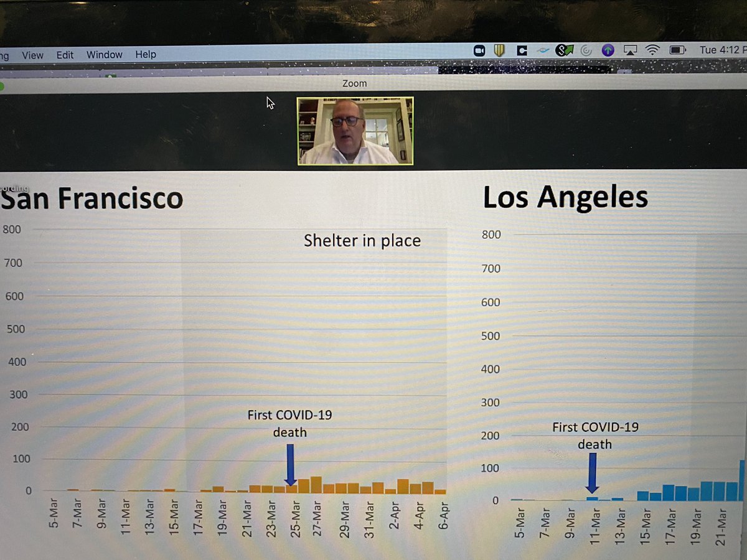
Task: Click the gold shield menu bar icon
Action: [x=499, y=50]
